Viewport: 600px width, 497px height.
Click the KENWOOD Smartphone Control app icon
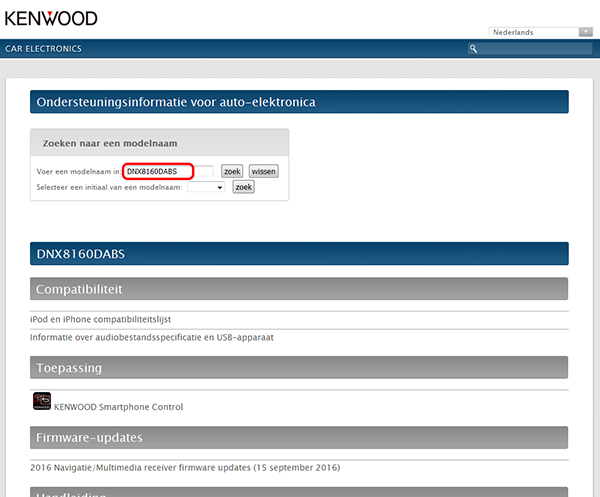click(x=41, y=403)
